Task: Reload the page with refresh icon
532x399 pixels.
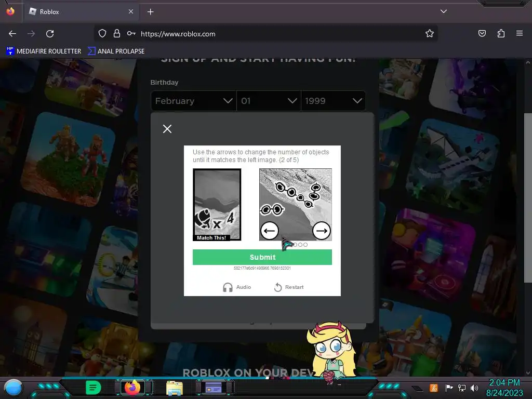Action: click(x=50, y=34)
